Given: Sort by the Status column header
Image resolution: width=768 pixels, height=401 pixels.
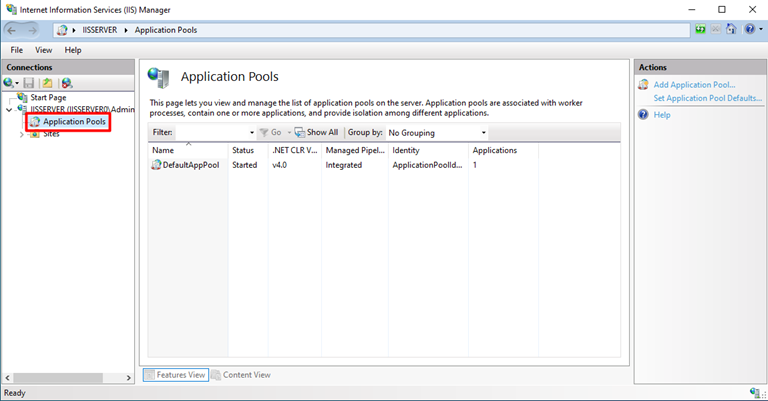Looking at the screenshot, I should coord(248,150).
